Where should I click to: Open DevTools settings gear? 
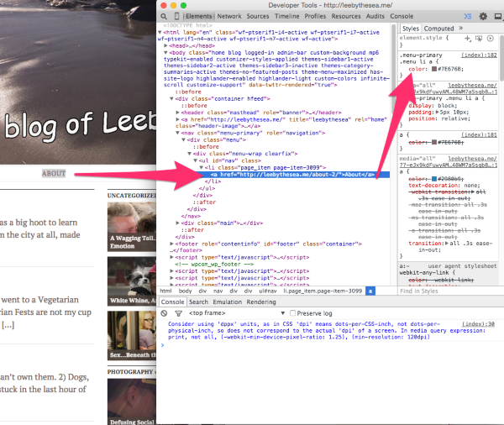tap(483, 16)
